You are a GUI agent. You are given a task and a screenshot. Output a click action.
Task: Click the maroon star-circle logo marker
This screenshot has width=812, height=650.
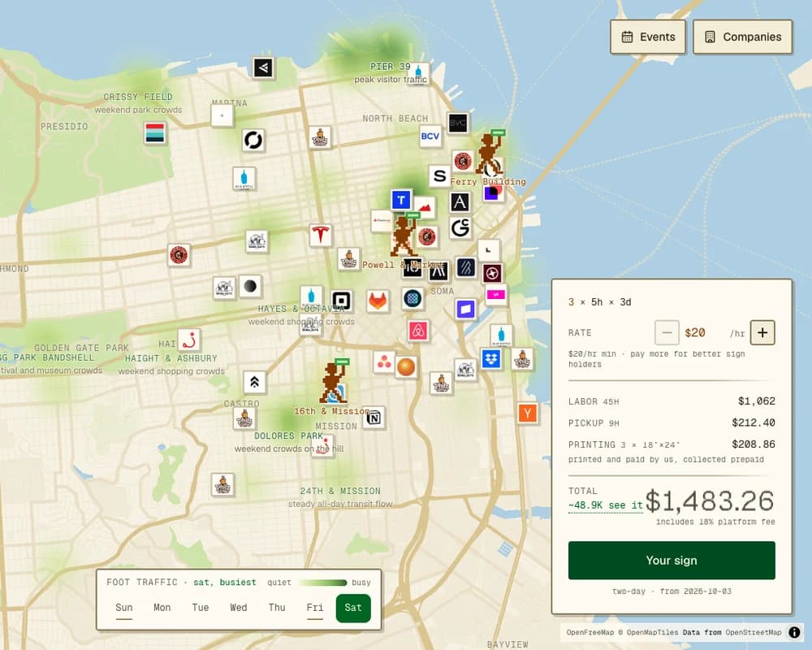pyautogui.click(x=492, y=273)
